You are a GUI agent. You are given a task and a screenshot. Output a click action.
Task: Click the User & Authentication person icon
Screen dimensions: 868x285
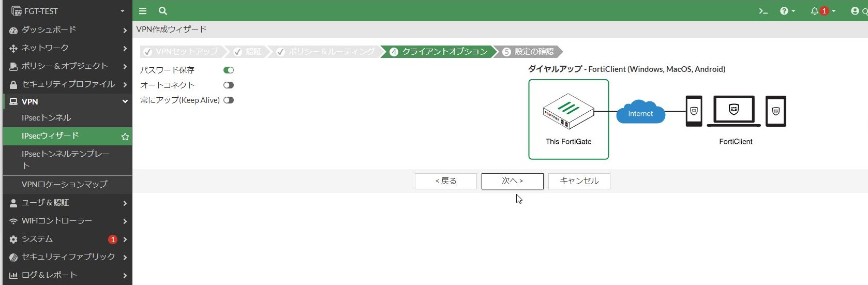click(13, 203)
